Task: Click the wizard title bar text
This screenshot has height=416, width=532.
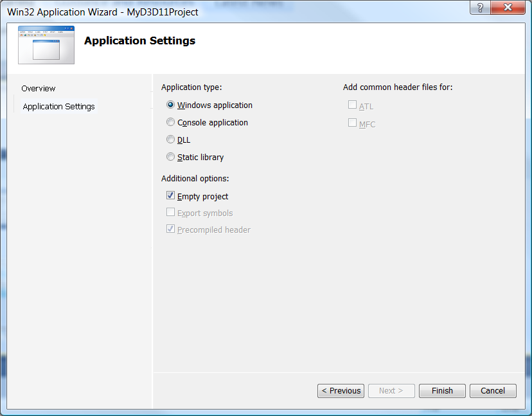Action: [103, 12]
